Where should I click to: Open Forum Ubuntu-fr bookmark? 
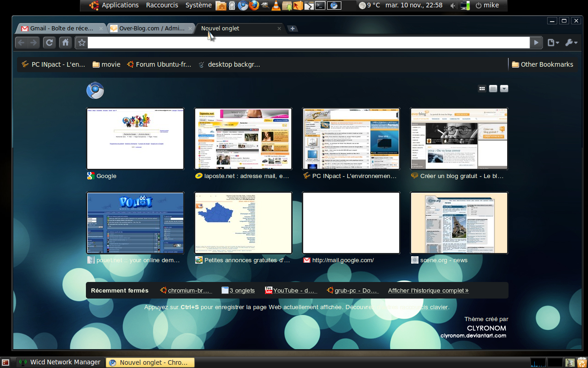(x=159, y=64)
